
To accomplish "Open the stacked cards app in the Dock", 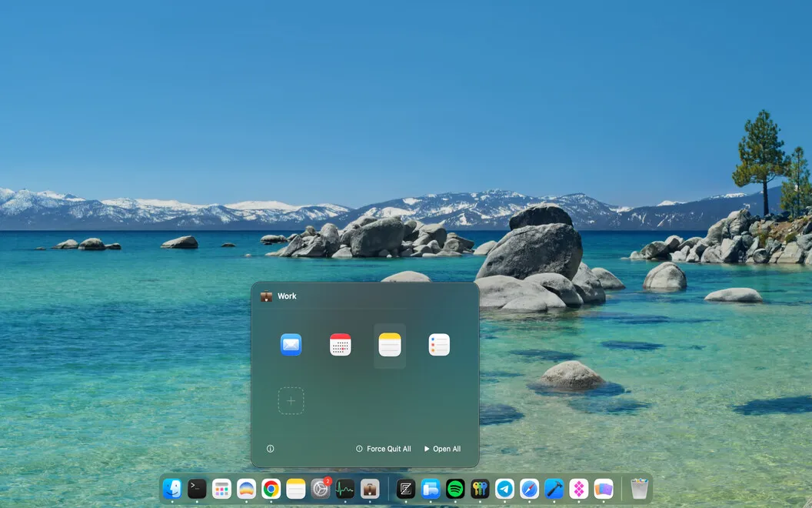I will pos(604,489).
